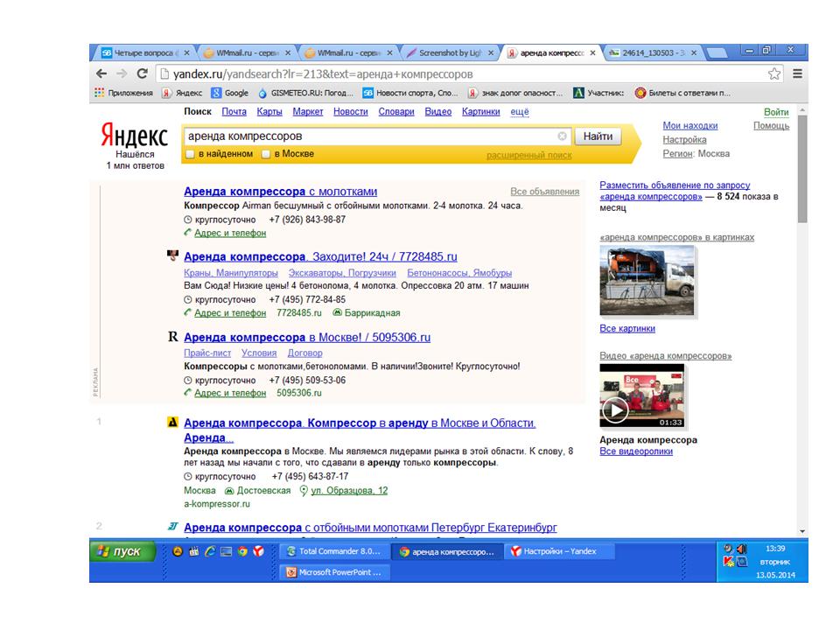
Task: Launch Internet Explorer from quick launch
Action: click(210, 551)
